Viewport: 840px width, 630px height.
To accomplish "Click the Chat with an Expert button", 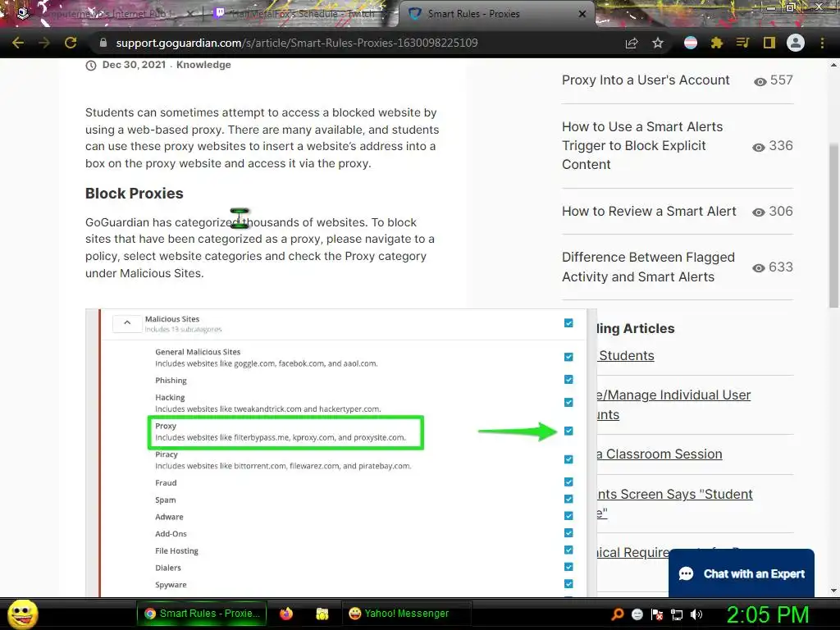I will [742, 573].
